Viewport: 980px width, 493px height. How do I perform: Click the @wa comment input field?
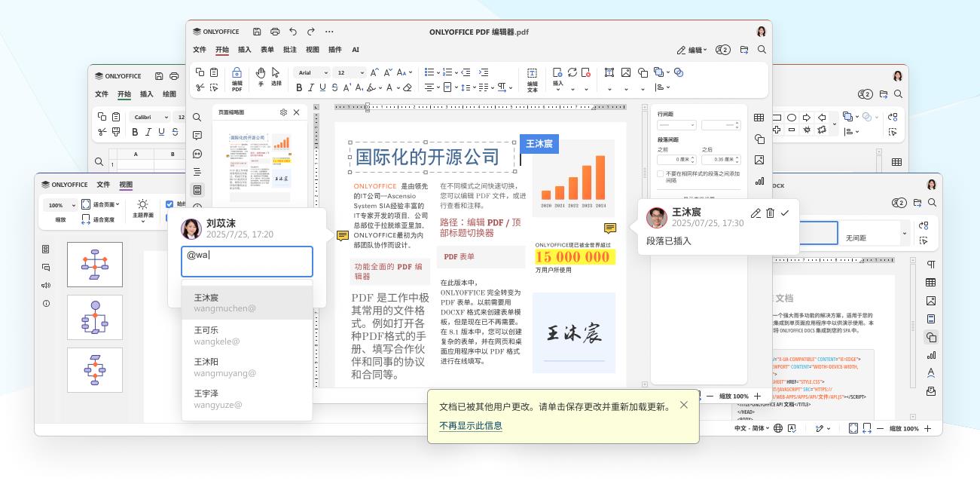click(247, 262)
